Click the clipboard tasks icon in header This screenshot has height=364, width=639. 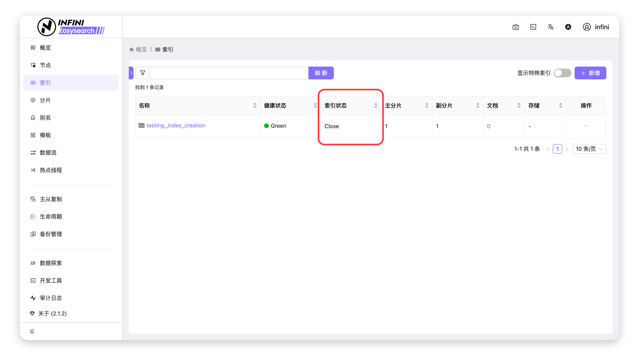pos(515,27)
